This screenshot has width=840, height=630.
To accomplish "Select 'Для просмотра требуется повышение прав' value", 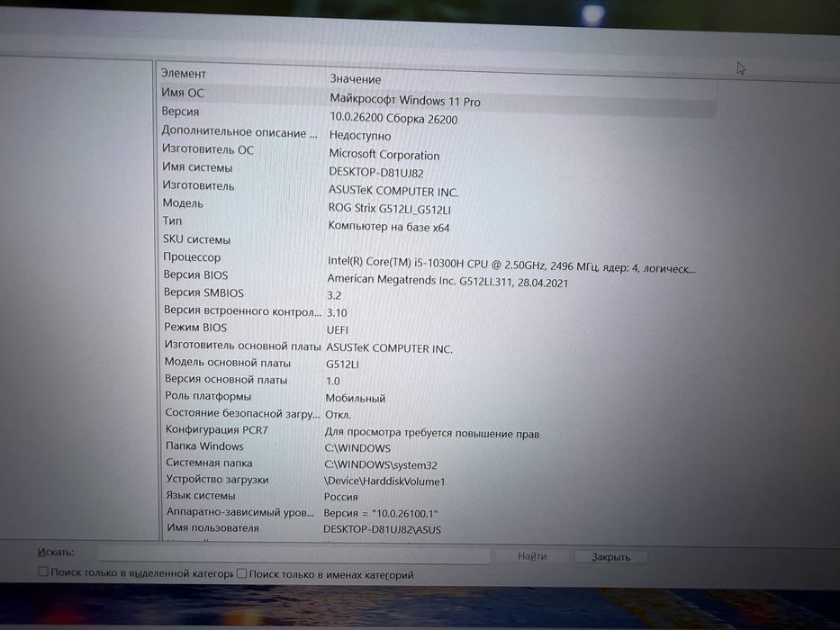I will (x=432, y=434).
